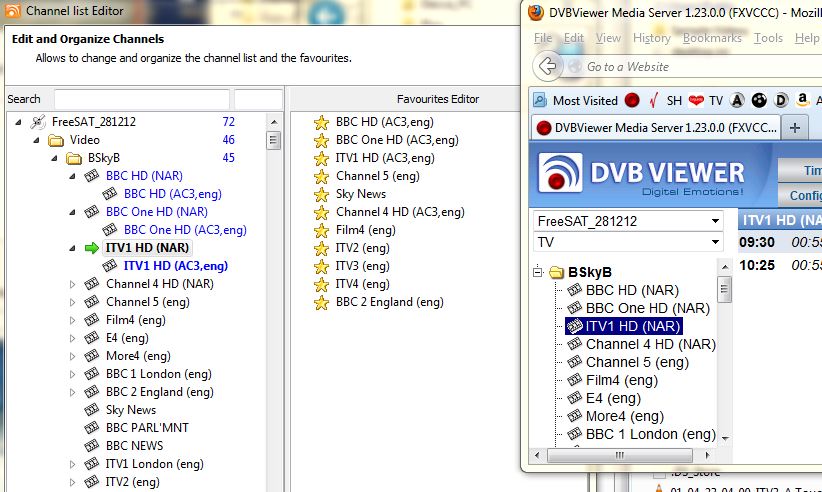Viewport: 822px width, 492px height.
Task: Expand the BBC 1 London (eng) node in editor
Action: 72,374
